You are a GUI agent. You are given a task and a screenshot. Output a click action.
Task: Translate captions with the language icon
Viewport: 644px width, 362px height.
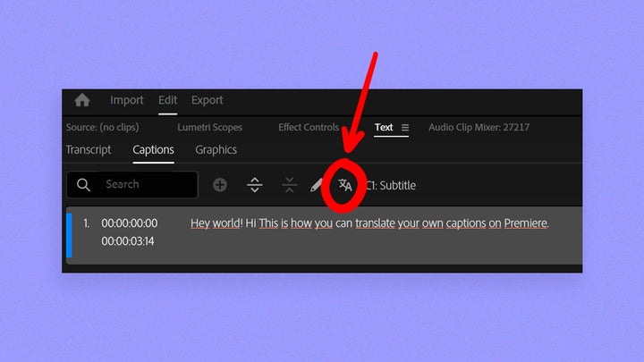click(345, 185)
